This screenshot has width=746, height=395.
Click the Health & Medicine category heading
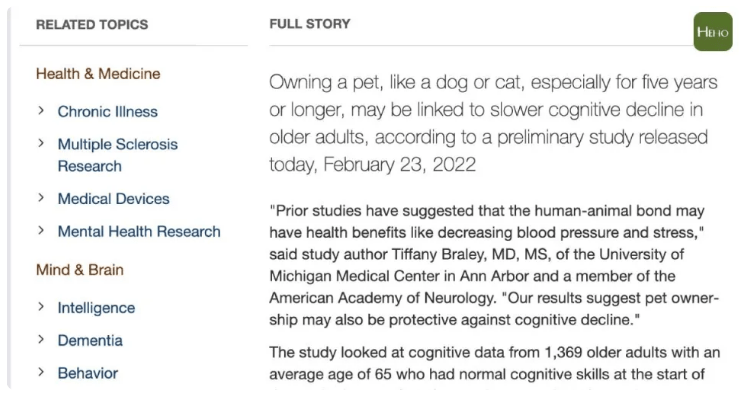point(98,74)
